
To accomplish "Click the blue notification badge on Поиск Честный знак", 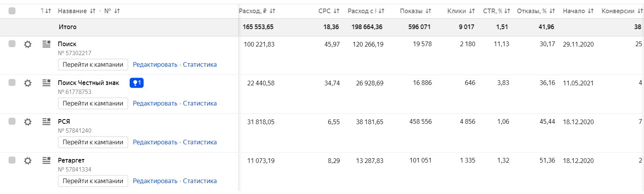I will 137,83.
